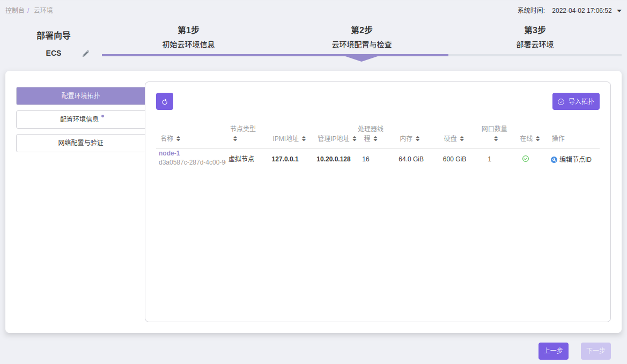Click the wrench icon beside 编辑节点ID
The width and height of the screenshot is (627, 364).
coord(554,160)
